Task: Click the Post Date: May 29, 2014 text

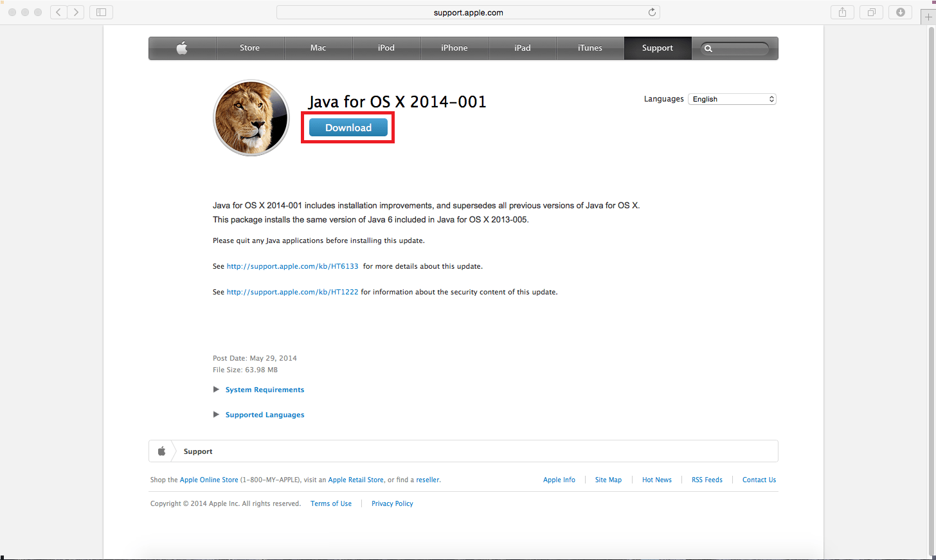Action: (255, 358)
